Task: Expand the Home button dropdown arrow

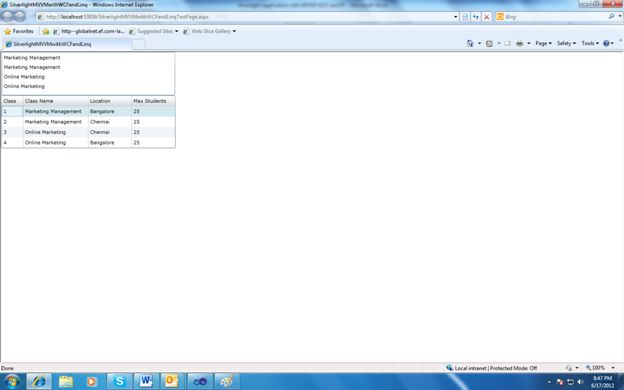Action: (x=479, y=43)
